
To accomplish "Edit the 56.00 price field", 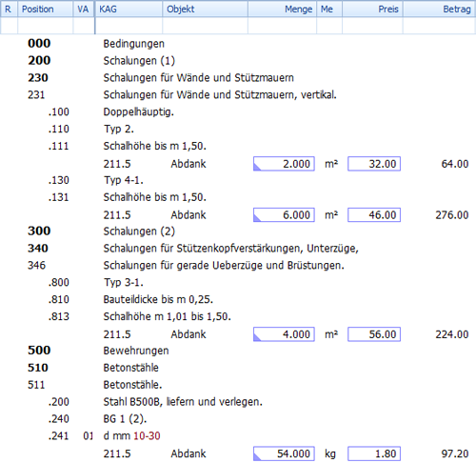I will (x=374, y=334).
